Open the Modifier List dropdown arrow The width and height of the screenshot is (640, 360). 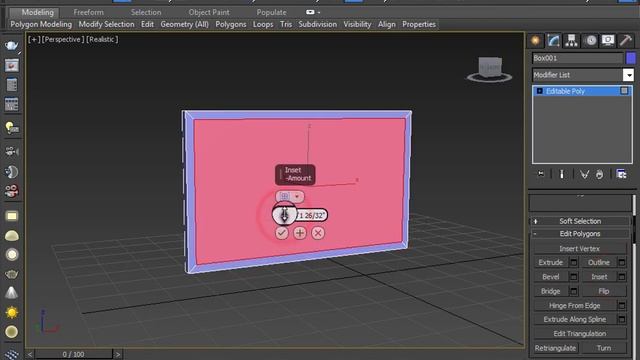tap(628, 75)
